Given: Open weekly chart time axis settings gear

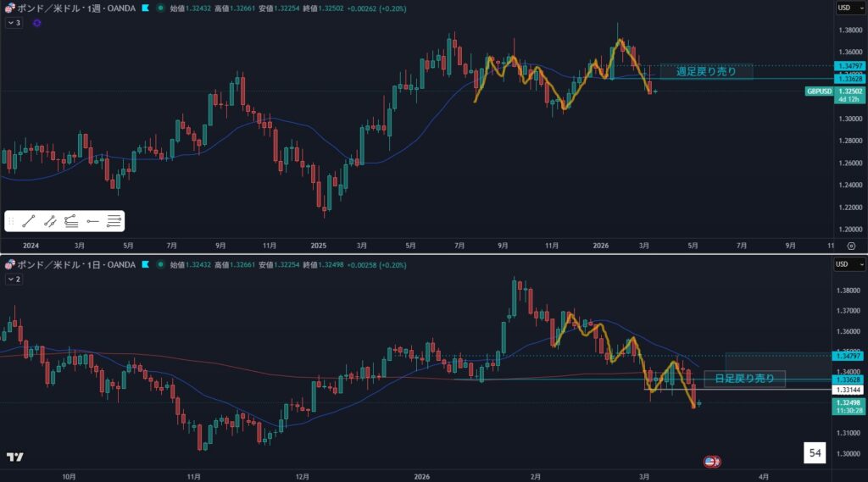Looking at the screenshot, I should (x=850, y=246).
